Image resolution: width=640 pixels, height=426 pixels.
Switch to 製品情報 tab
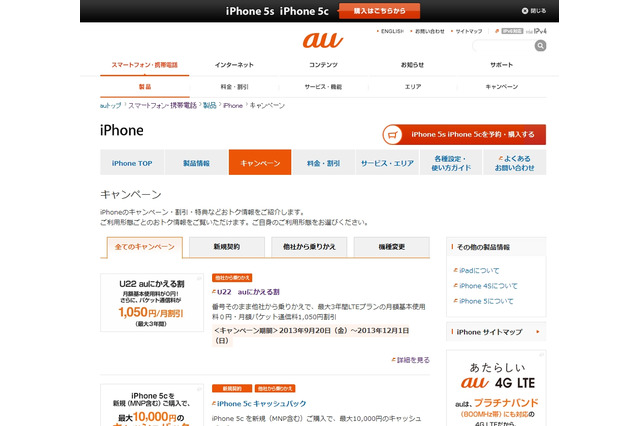point(196,163)
